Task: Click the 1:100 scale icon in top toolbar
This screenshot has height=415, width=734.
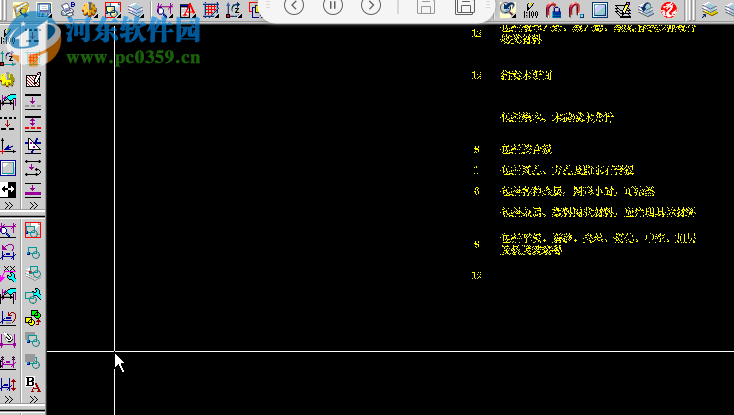Action: click(x=531, y=9)
